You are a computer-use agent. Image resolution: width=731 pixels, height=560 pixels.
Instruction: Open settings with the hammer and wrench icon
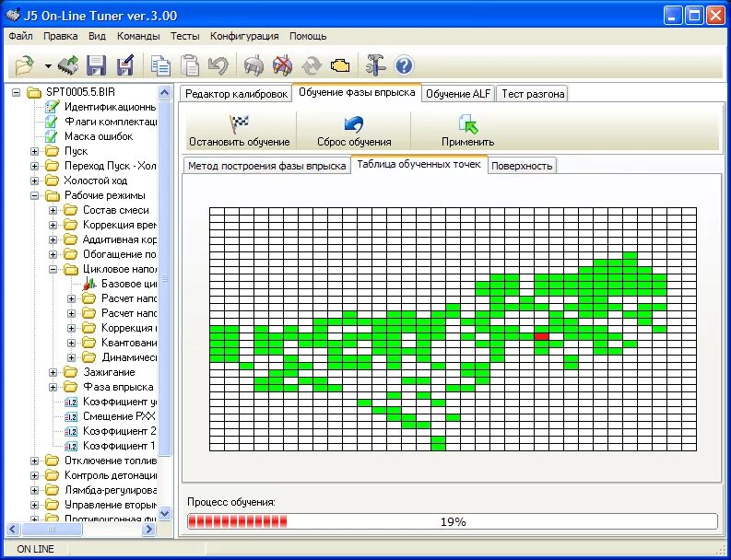pyautogui.click(x=375, y=65)
